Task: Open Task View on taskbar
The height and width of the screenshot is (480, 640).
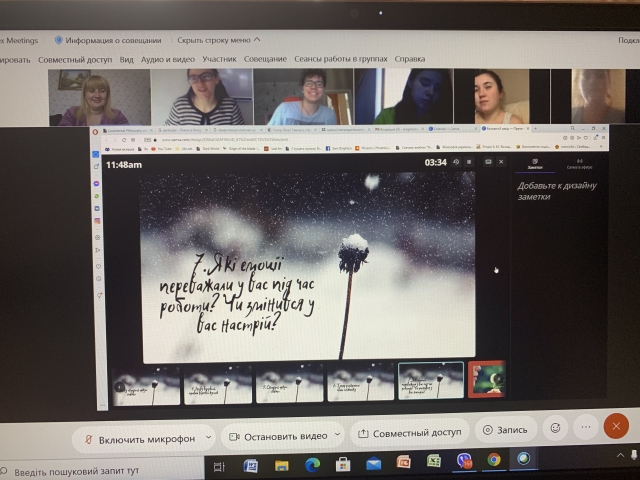Action: [x=219, y=467]
